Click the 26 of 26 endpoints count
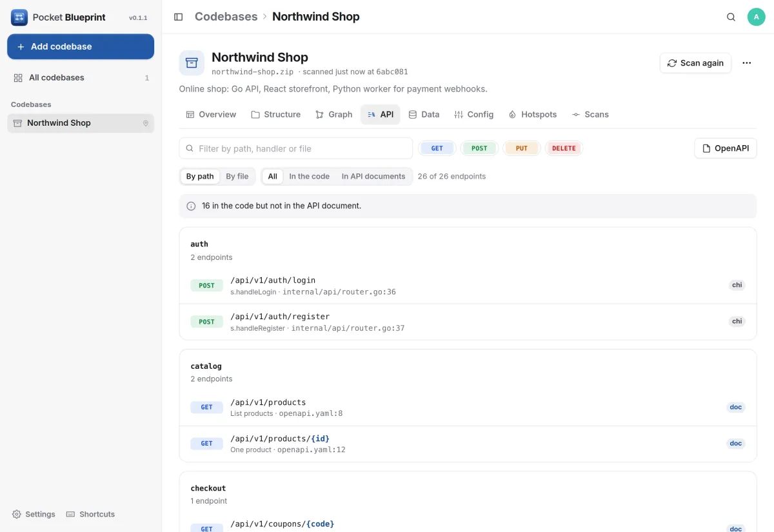The image size is (774, 532). 451,177
